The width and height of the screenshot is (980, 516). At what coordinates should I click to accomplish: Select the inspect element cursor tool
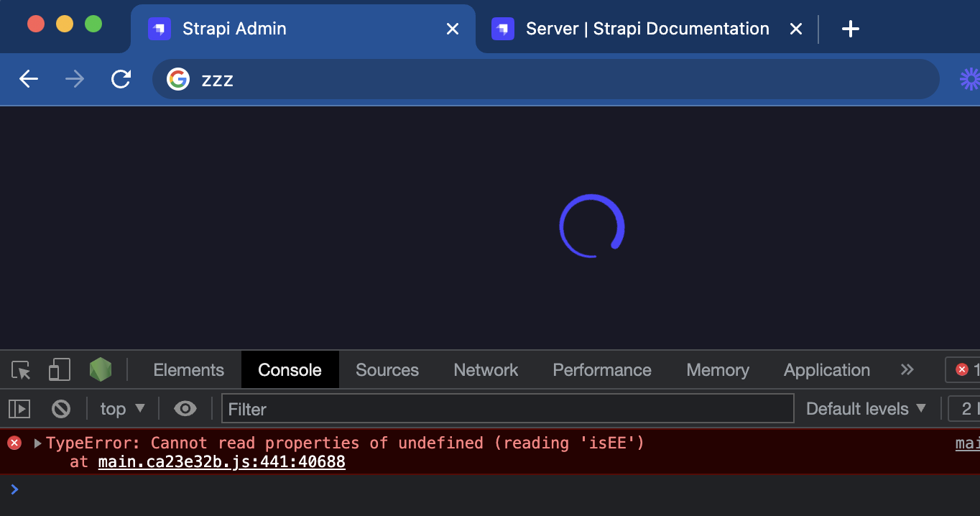click(20, 369)
